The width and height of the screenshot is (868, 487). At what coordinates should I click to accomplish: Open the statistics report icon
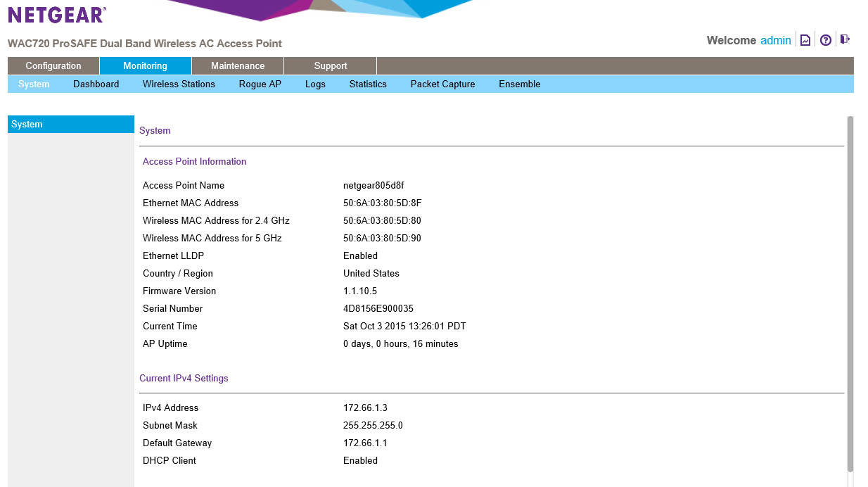(x=805, y=40)
